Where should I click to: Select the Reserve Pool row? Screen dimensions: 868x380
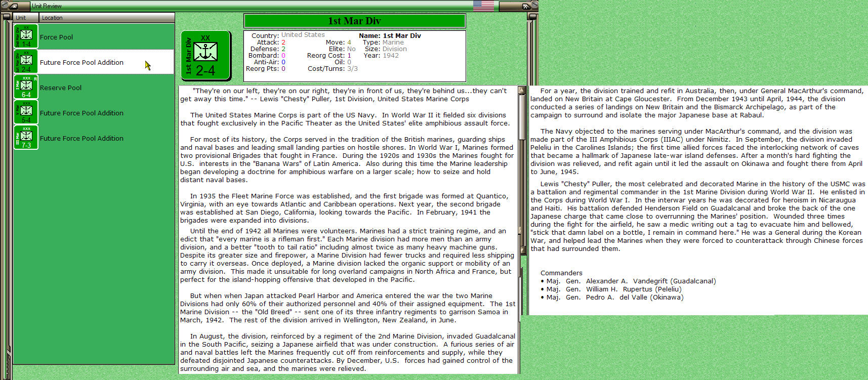(x=94, y=88)
